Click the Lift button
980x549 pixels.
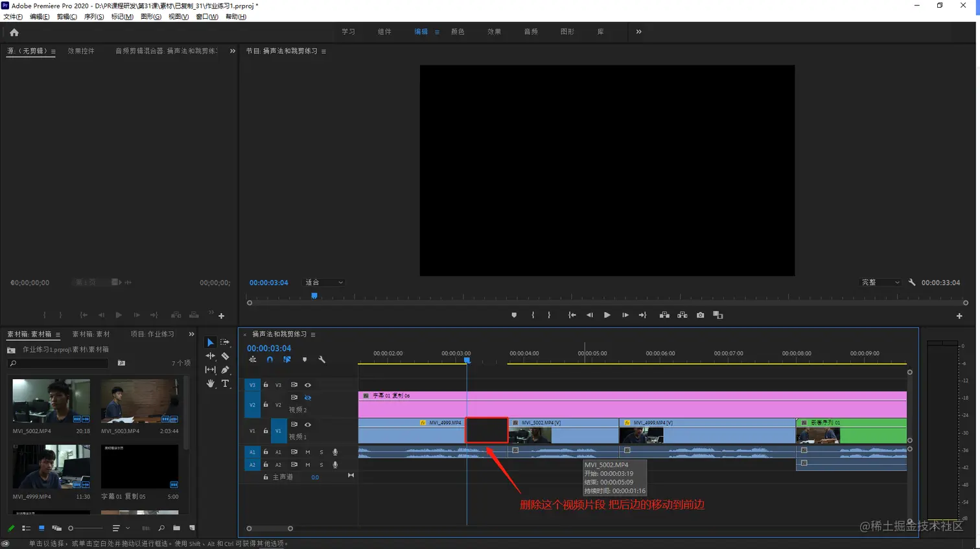664,315
